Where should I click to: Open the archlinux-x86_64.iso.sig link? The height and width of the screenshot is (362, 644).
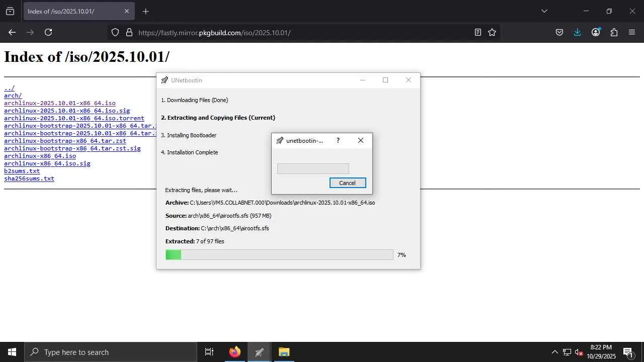(x=47, y=163)
